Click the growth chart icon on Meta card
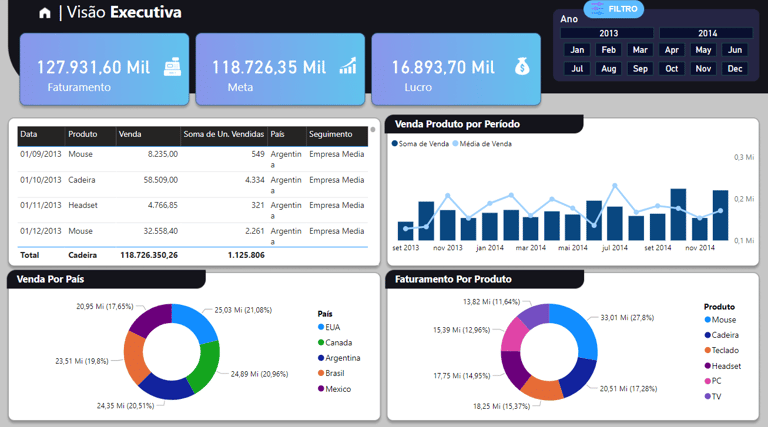Image resolution: width=768 pixels, height=427 pixels. click(348, 66)
